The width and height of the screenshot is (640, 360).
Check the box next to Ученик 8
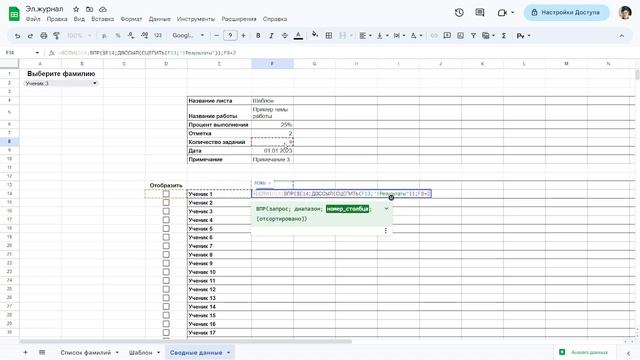pyautogui.click(x=166, y=255)
